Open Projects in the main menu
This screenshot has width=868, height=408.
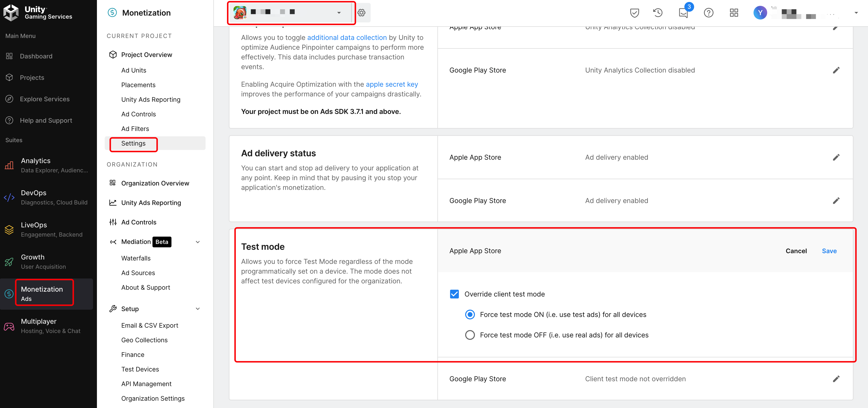32,77
